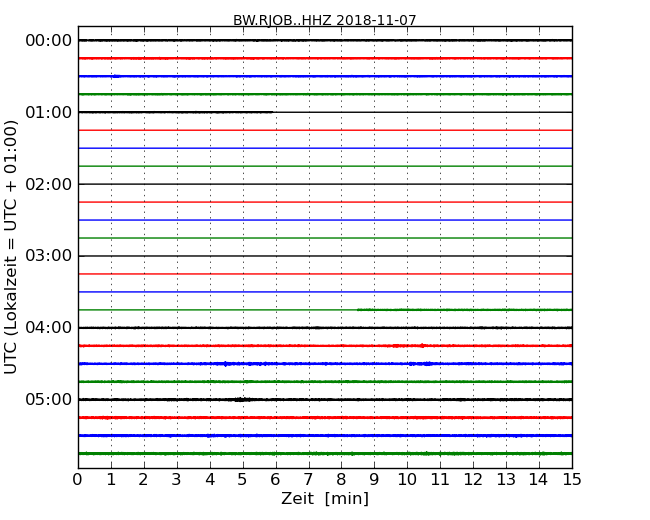Click x-axis tick label 15
This screenshot has width=650, height=520.
tap(572, 480)
